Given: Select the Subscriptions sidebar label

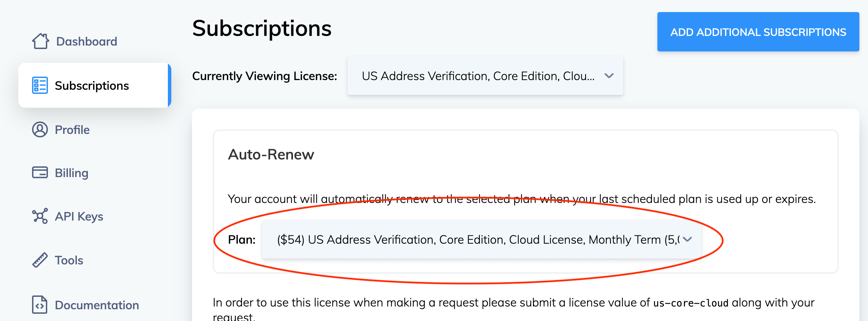Looking at the screenshot, I should pos(92,86).
